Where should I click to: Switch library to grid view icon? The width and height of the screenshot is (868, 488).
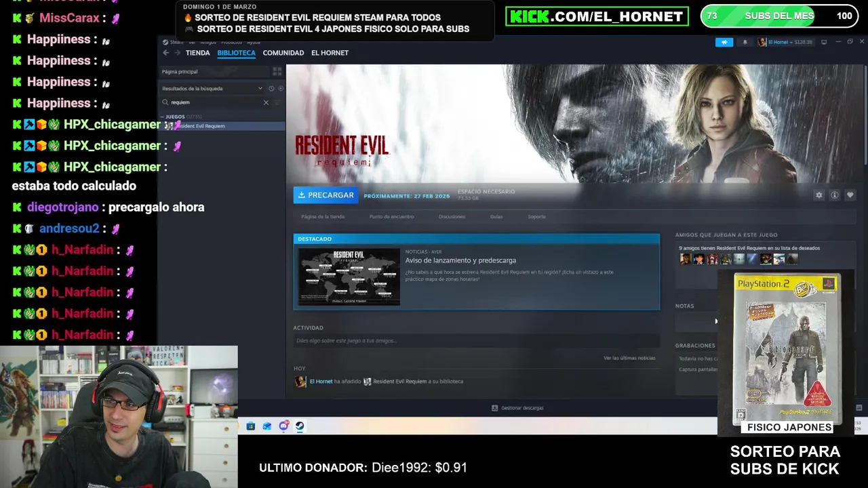(277, 71)
